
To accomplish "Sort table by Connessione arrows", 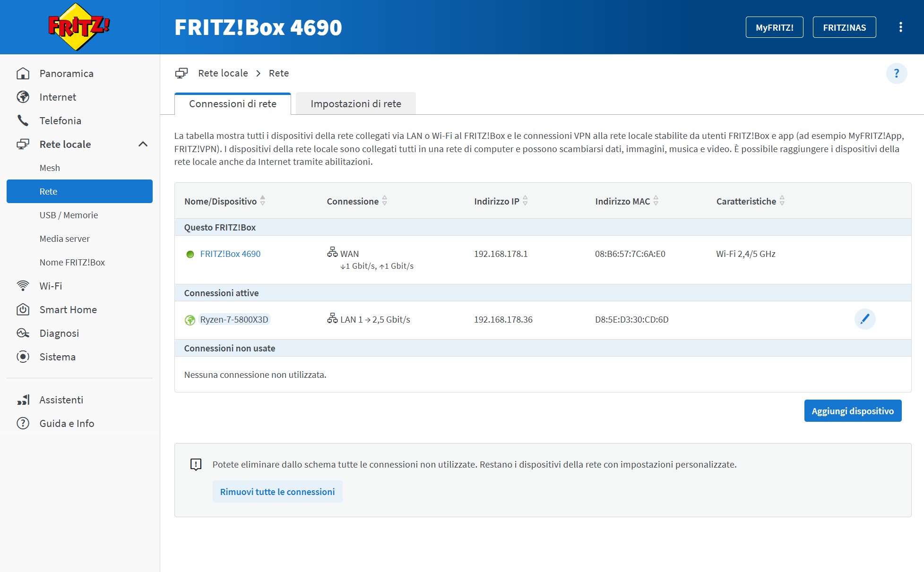I will point(384,201).
